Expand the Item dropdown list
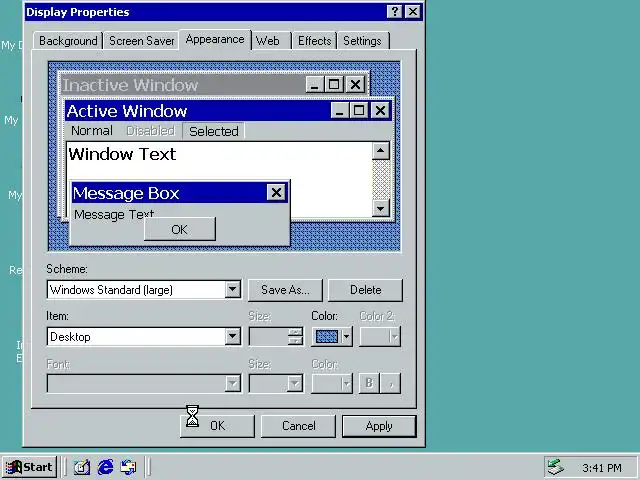Screen dimensions: 640x480 click(232, 337)
